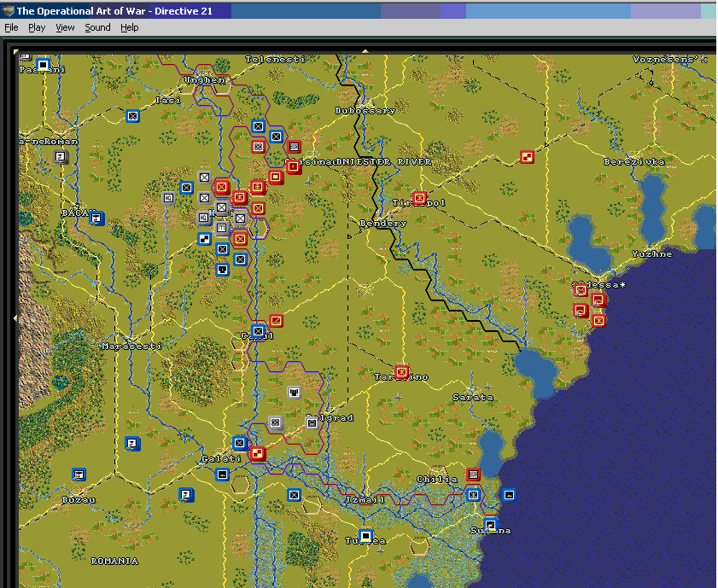Select the red unit on Tarutino

click(x=401, y=372)
